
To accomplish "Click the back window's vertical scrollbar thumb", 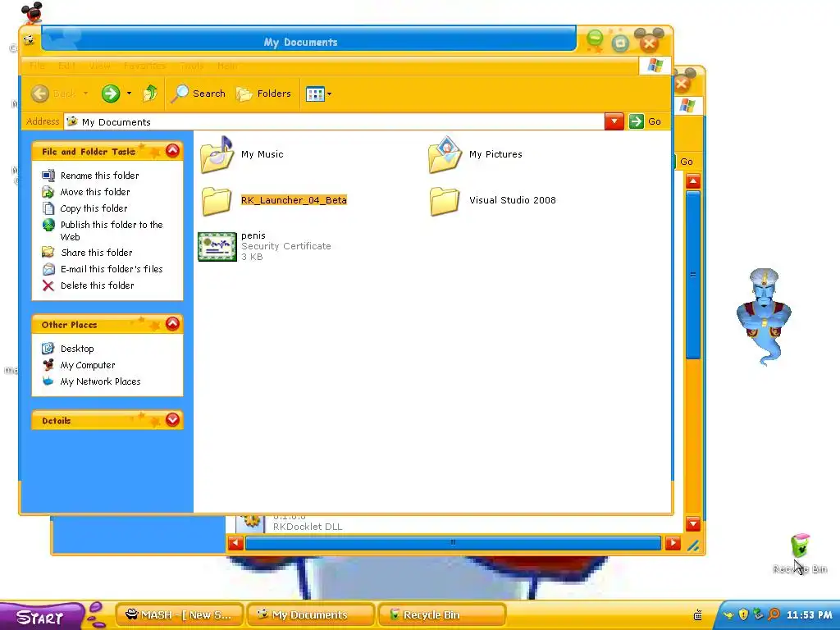I will [693, 276].
